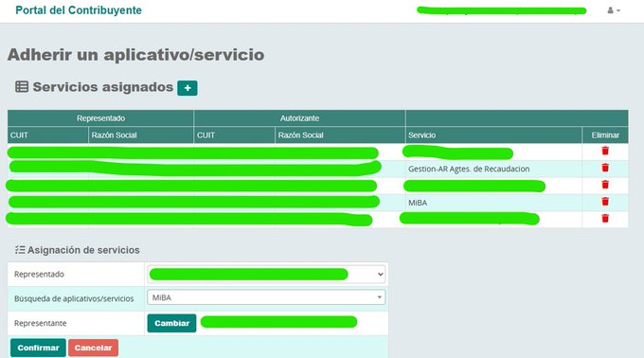Click the Asignación de servicios heading
The height and width of the screenshot is (358, 644).
click(x=83, y=250)
